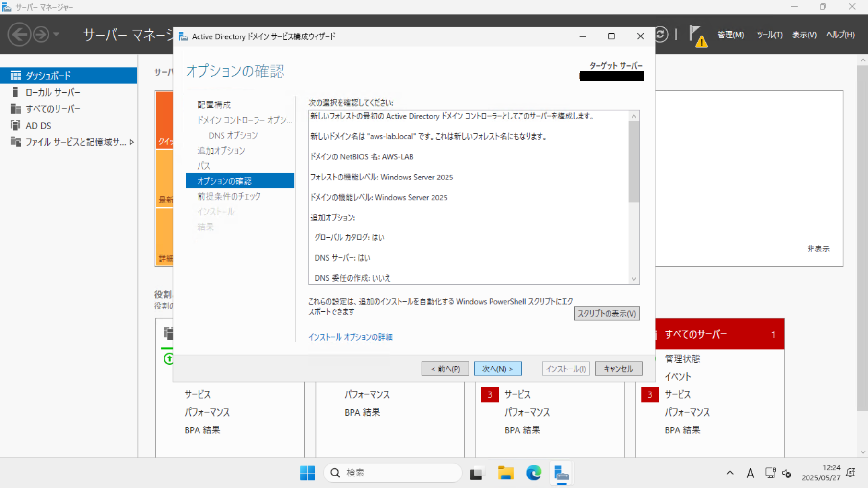
Task: Open the Windows Start menu
Action: 307,473
